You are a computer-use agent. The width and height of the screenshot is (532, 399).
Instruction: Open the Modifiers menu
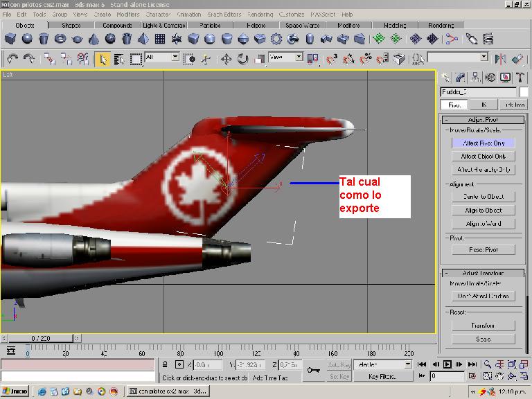tap(127, 14)
